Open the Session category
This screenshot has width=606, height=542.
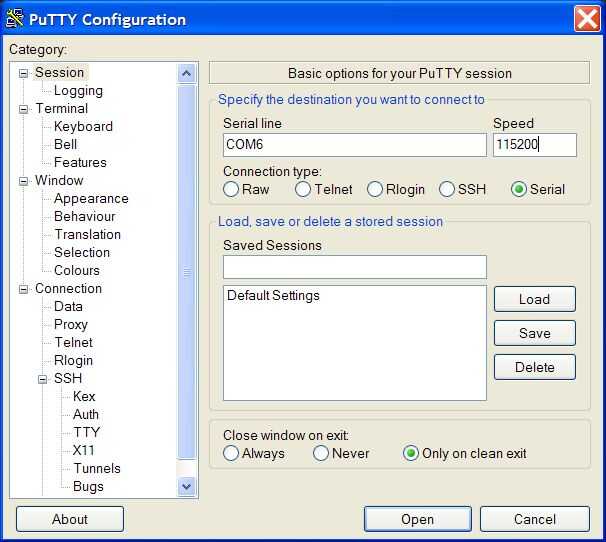point(60,72)
